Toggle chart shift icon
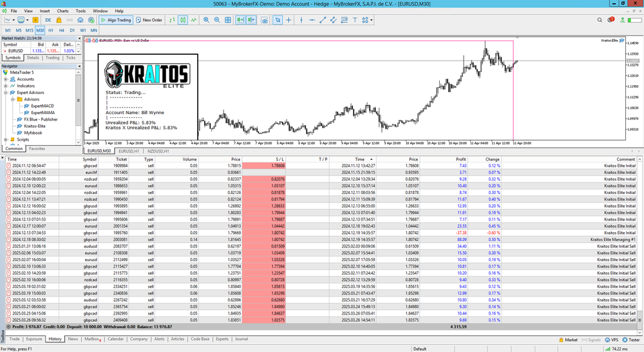644x352 pixels. point(251,20)
